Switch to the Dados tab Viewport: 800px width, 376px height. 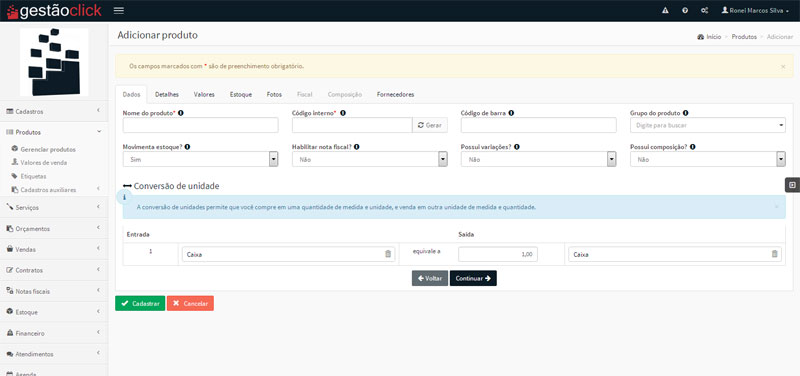(x=131, y=94)
